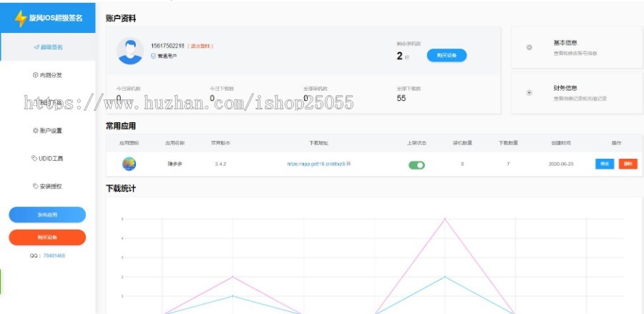Click the phone number 15617502218
The image size is (644, 314).
coord(167,46)
